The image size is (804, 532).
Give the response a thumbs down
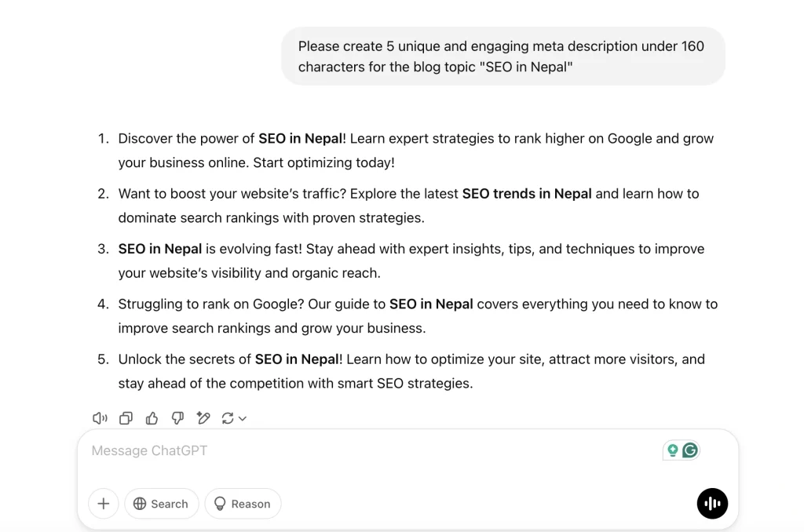coord(177,417)
